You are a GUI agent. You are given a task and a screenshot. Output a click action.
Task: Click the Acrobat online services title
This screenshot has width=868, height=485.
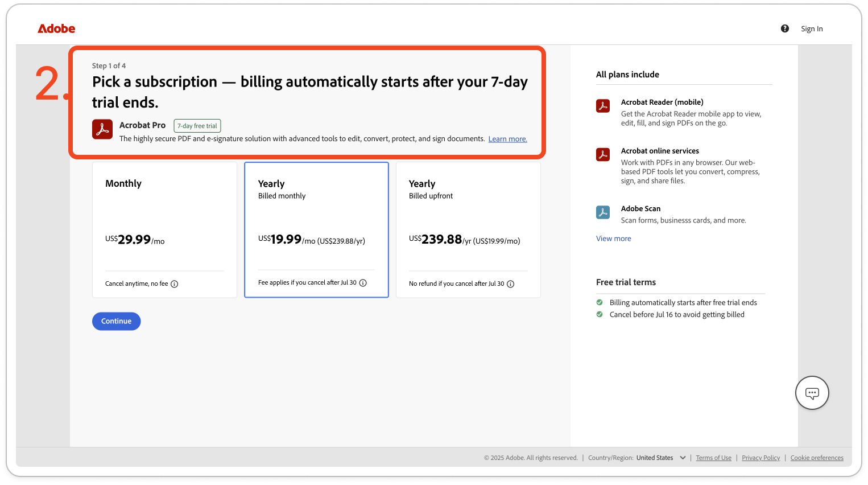coord(660,151)
